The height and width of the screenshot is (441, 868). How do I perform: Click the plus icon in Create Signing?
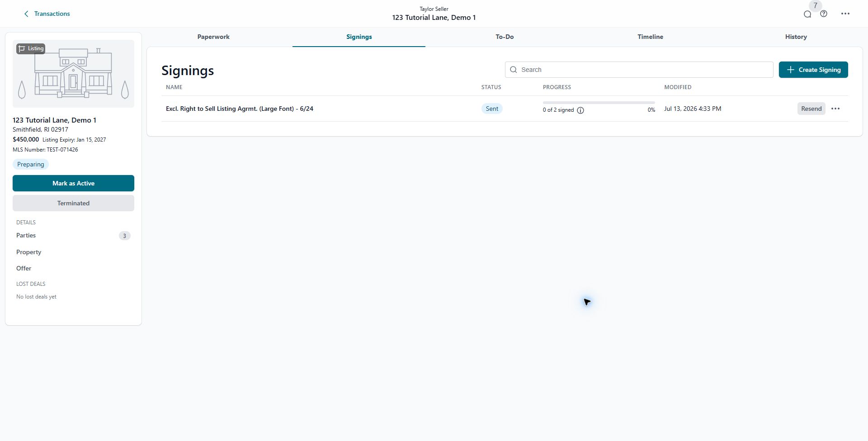790,70
